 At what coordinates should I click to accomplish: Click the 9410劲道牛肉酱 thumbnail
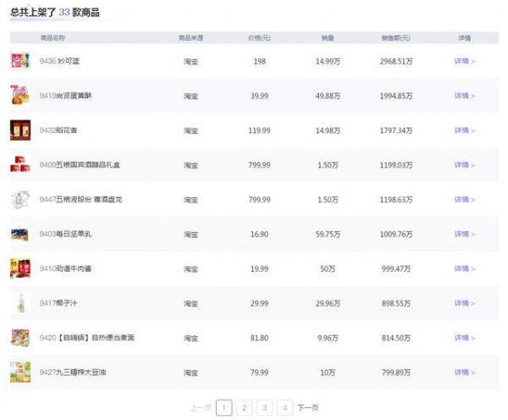point(20,268)
